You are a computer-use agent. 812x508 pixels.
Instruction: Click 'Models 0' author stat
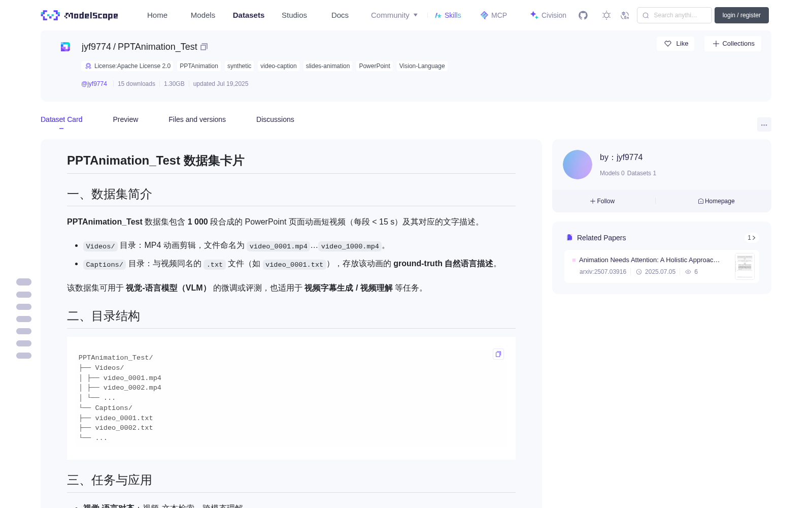[612, 173]
